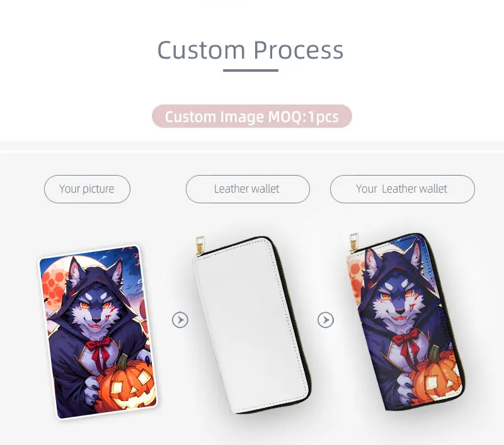Image resolution: width=504 pixels, height=445 pixels.
Task: Select the 'Your Leather wallet' label pill
Action: click(x=403, y=189)
